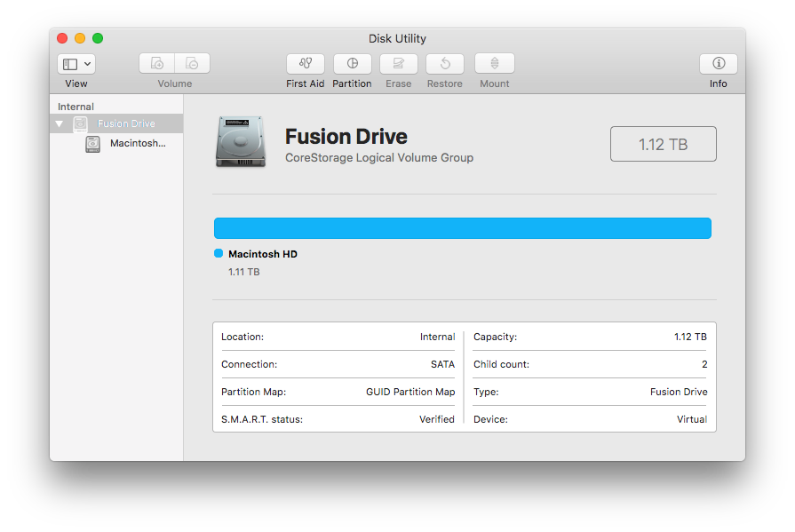Select the Erase toolbar icon
This screenshot has width=795, height=532.
tap(398, 64)
